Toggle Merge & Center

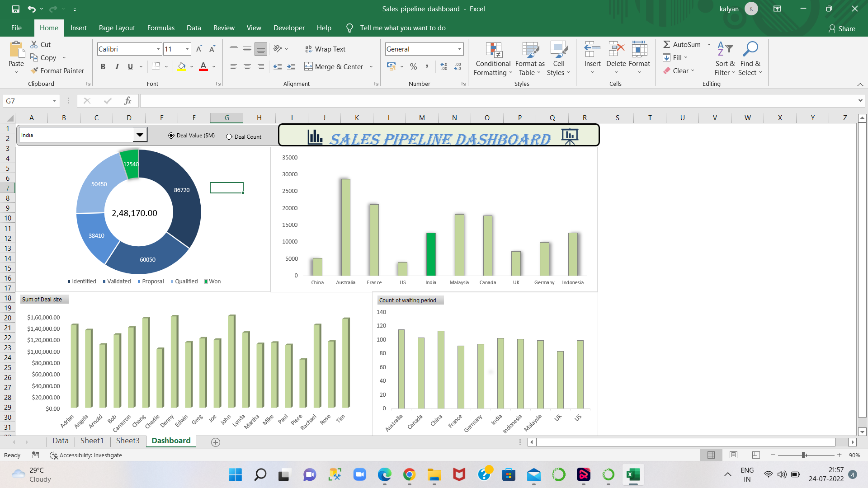[x=335, y=66]
